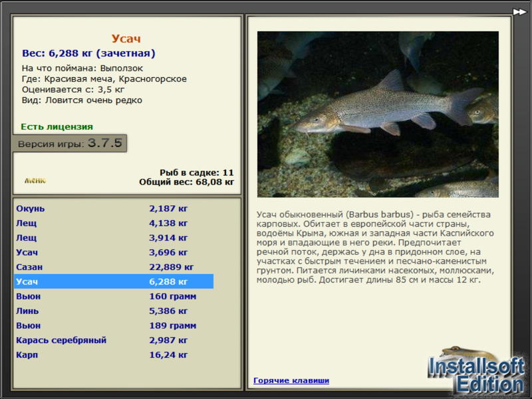Screen dimensions: 532x399
Task: Click the Вид: Ловится очень редко line
Action: pos(82,100)
